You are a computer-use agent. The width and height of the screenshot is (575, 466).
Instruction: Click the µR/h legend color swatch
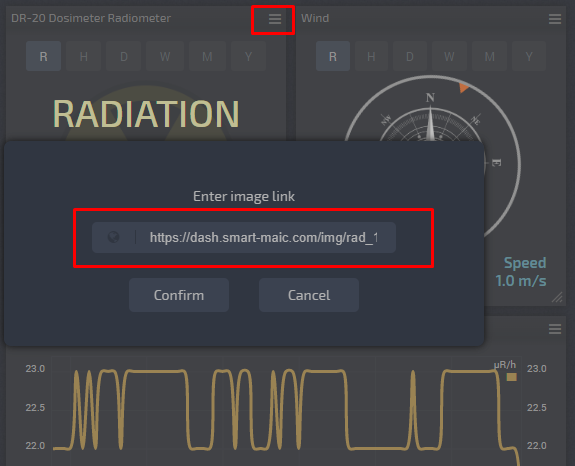(512, 377)
